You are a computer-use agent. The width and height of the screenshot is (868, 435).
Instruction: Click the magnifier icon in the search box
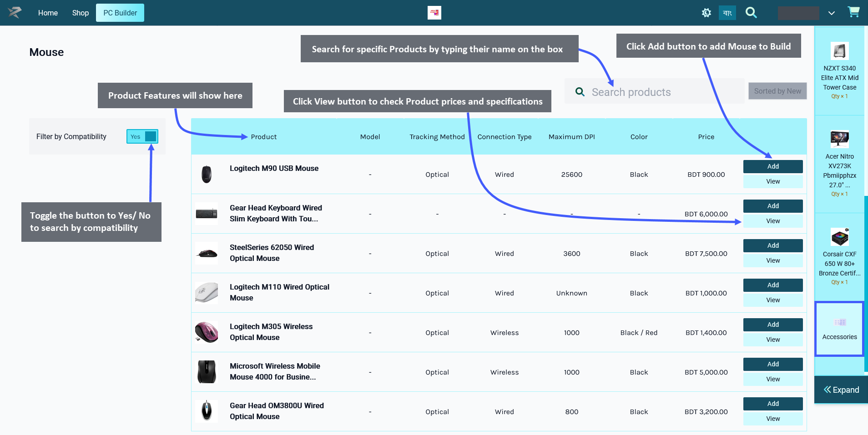pos(580,92)
